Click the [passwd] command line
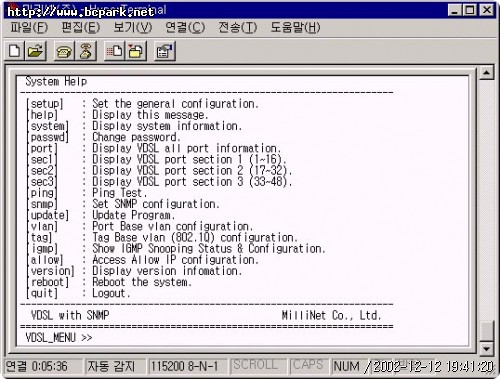Screen dimensions: 500x379 coord(103,137)
